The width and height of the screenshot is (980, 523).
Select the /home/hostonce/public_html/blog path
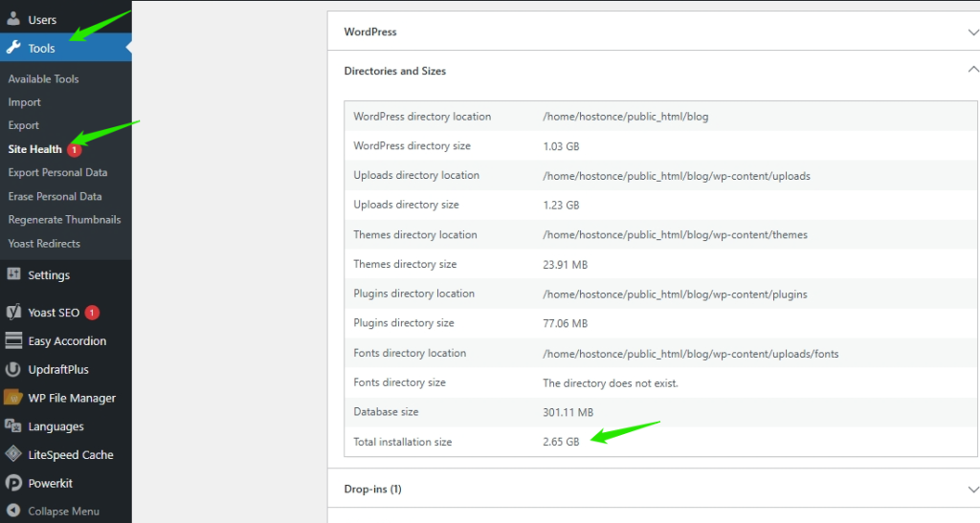[626, 117]
